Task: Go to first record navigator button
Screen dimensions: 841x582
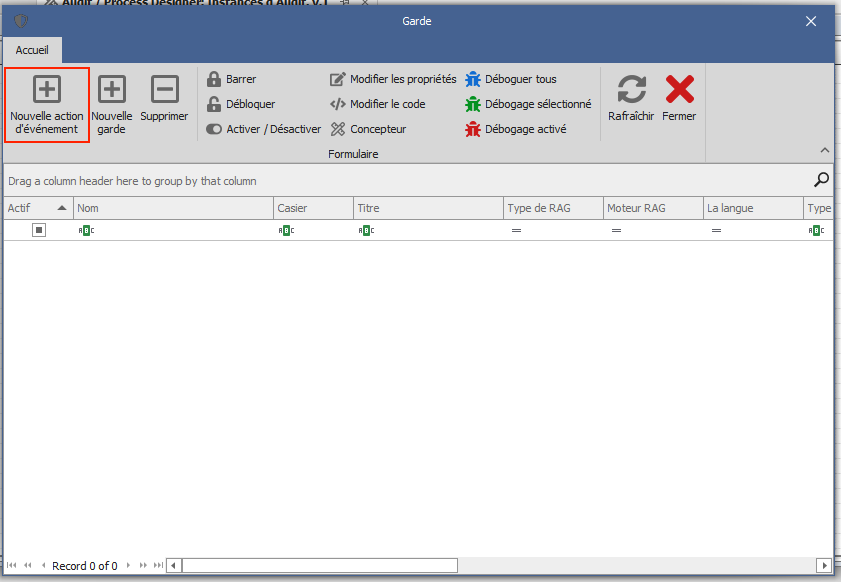Action: (12, 565)
